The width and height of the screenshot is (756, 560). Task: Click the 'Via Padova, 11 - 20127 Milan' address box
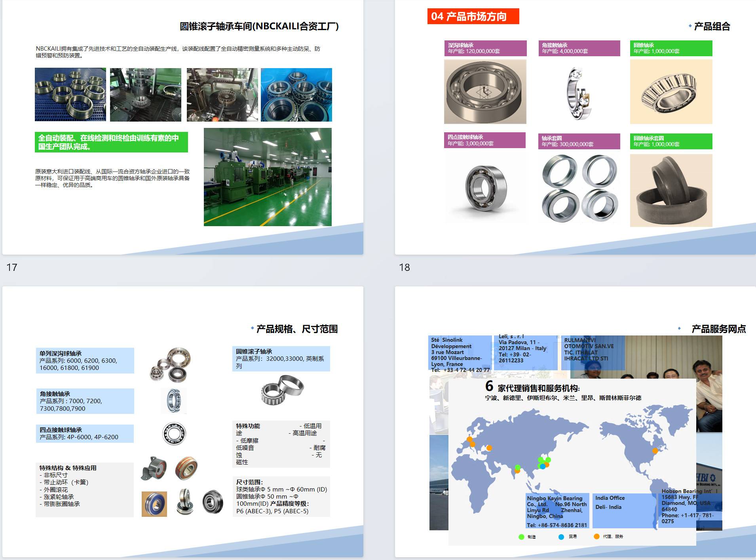[526, 352]
